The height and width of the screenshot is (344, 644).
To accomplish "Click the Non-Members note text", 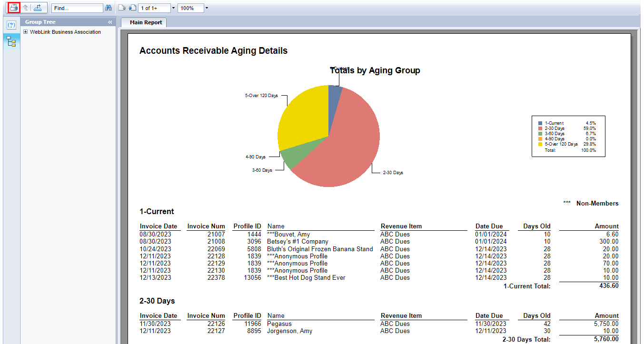I will click(x=597, y=203).
